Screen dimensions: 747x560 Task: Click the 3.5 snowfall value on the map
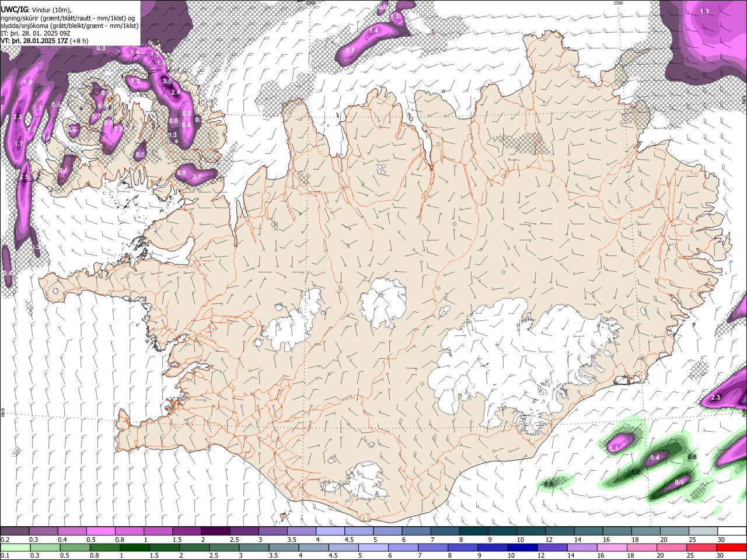click(167, 81)
